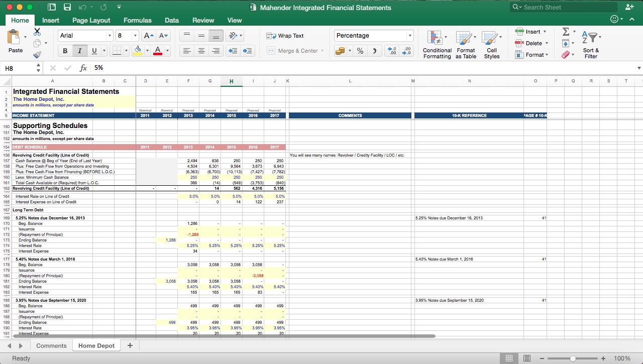Click the AutoSum icon
The width and height of the screenshot is (643, 364).
567,31
